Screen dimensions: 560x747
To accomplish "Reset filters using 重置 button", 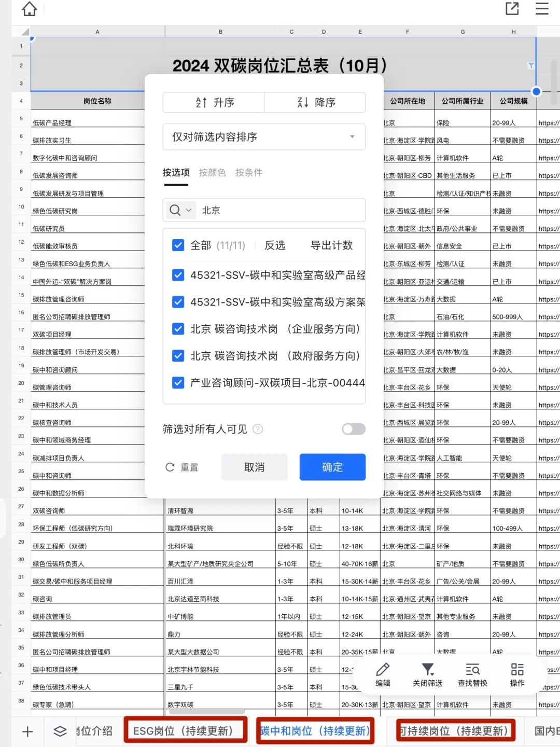I will (x=181, y=467).
